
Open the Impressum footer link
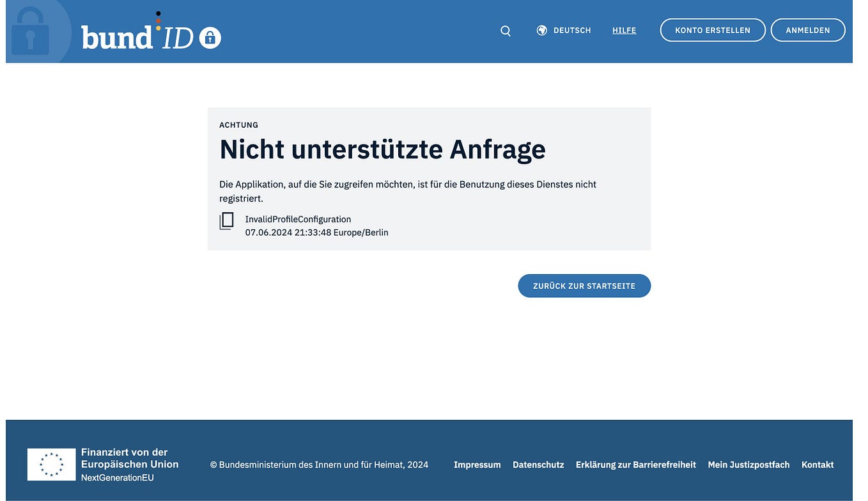(477, 465)
